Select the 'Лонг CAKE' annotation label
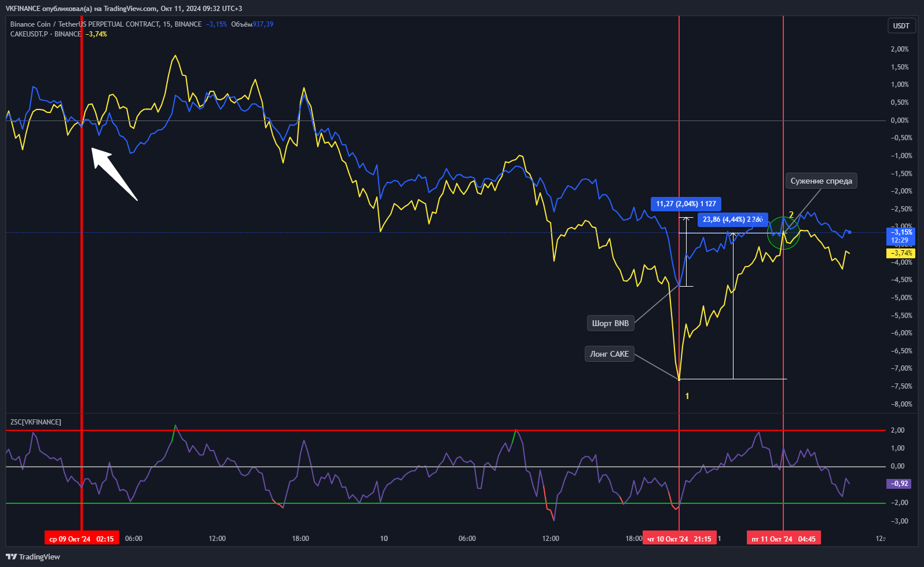 609,354
